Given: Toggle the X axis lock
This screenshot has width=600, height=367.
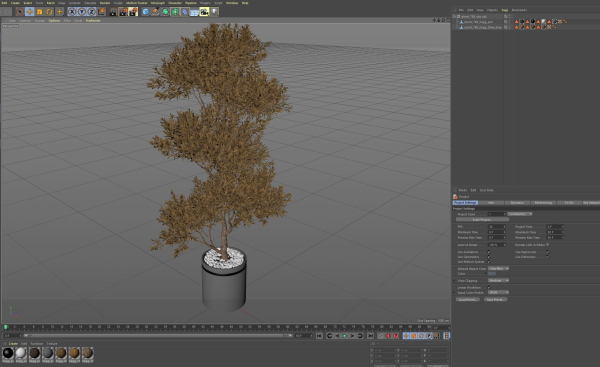Looking at the screenshot, I should 72,12.
